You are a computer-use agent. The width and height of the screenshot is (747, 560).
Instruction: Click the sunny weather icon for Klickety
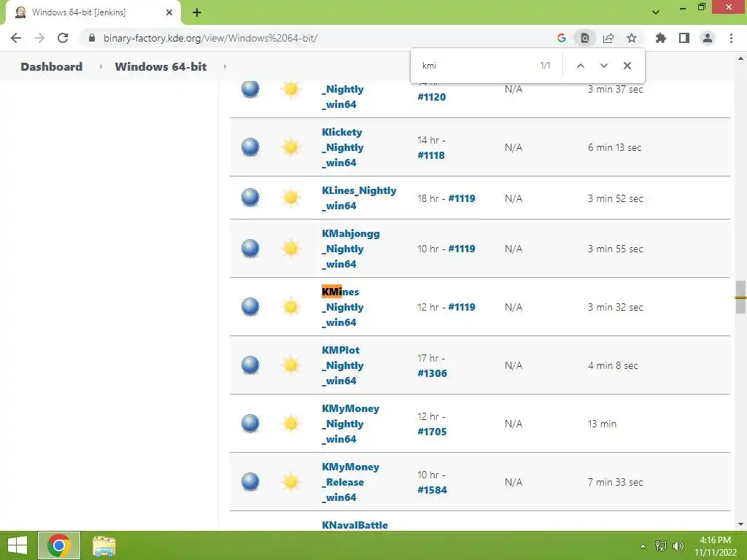pyautogui.click(x=290, y=147)
